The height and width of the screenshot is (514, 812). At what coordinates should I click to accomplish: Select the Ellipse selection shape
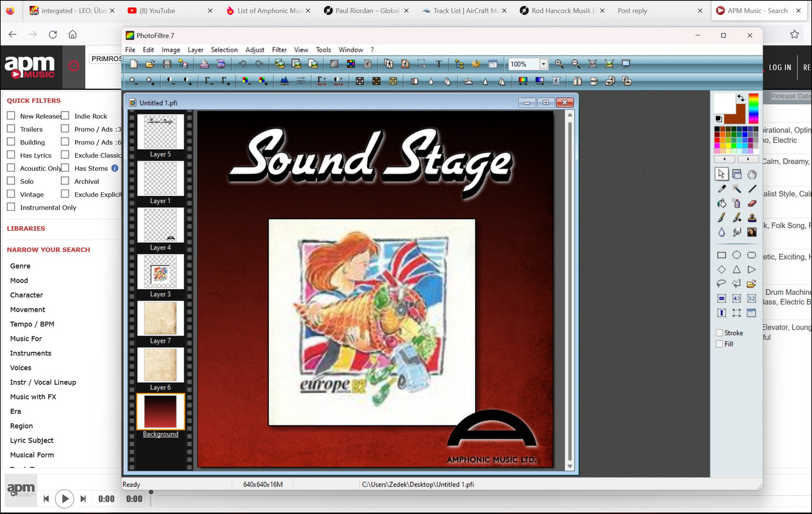click(737, 255)
